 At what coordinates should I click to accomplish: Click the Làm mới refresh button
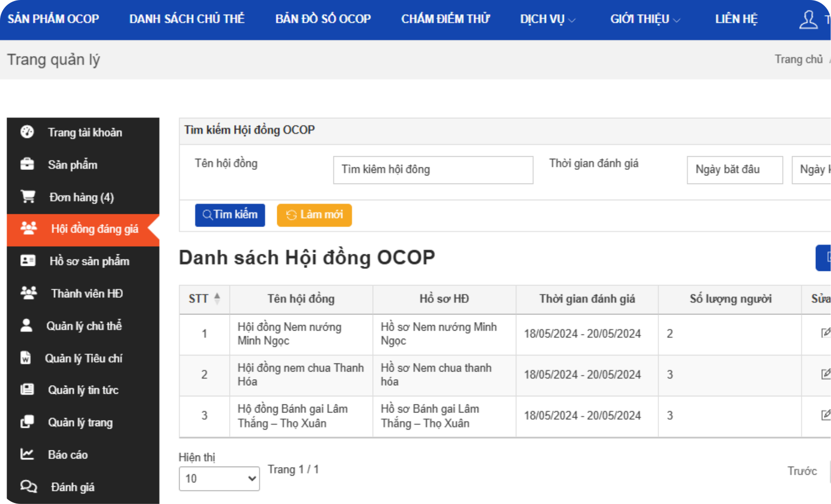coord(314,215)
